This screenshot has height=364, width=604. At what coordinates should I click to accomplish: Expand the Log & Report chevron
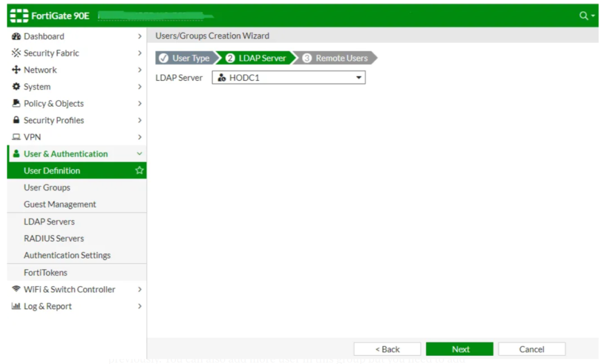[139, 306]
